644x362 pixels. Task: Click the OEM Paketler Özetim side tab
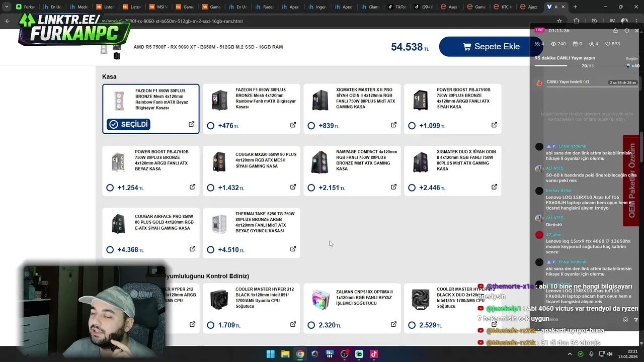[x=632, y=180]
